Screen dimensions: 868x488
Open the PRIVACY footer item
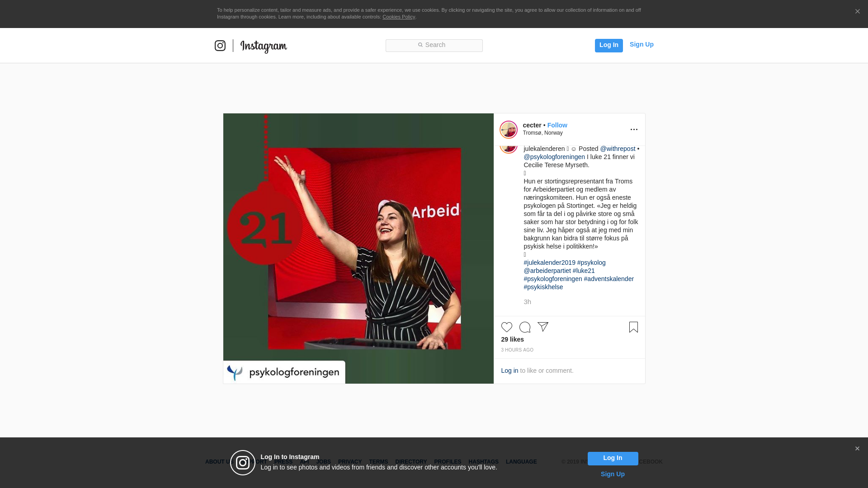349,462
